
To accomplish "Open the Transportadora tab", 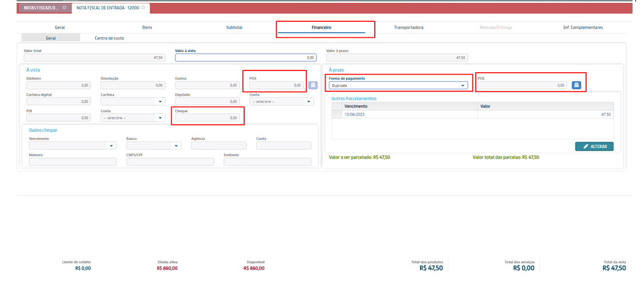I will [x=409, y=28].
